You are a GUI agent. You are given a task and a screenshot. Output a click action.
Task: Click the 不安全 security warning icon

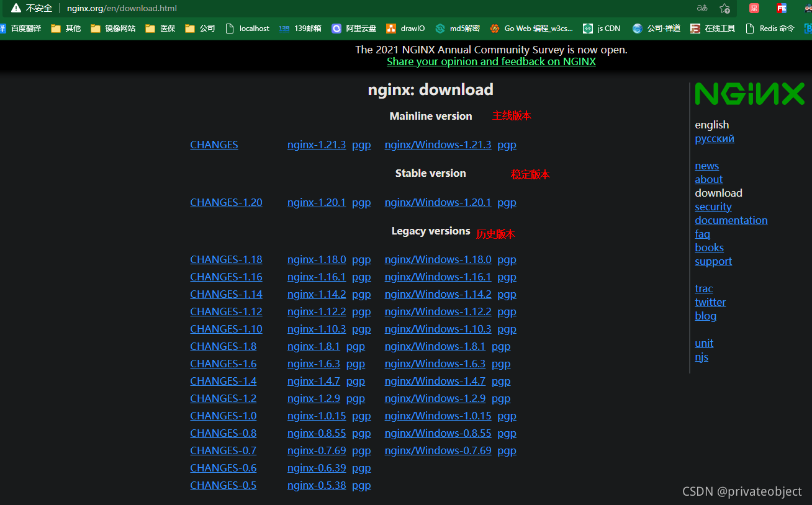pos(16,8)
